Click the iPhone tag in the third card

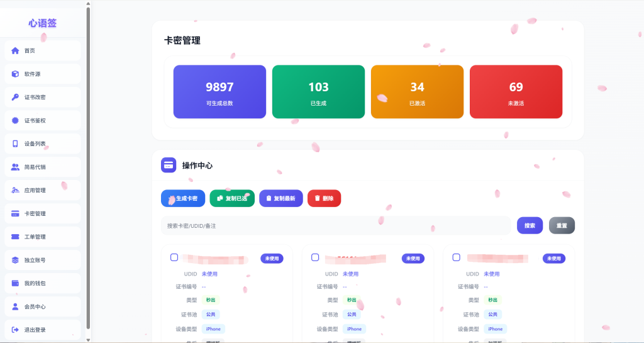[496, 329]
